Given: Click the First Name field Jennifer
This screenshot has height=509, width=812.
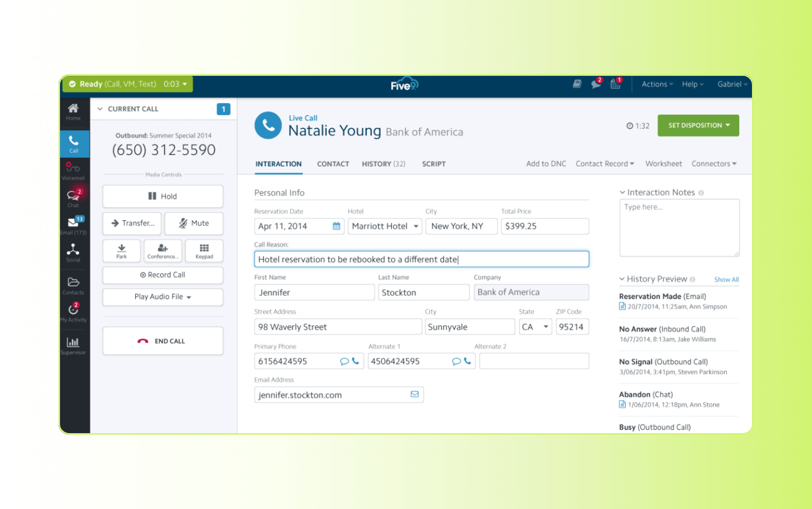Looking at the screenshot, I should coord(314,292).
